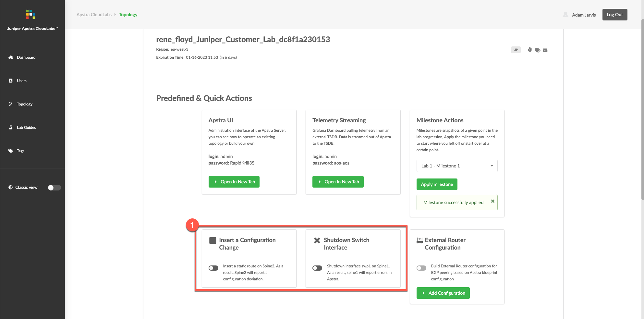Click the stopwatch icon near the UP badge
The width and height of the screenshot is (644, 319).
coord(529,50)
